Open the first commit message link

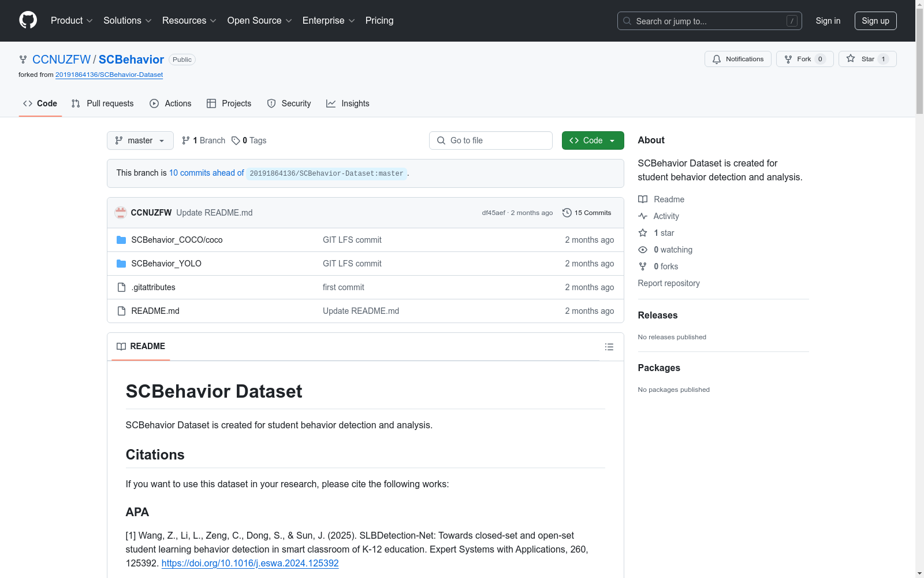[344, 287]
